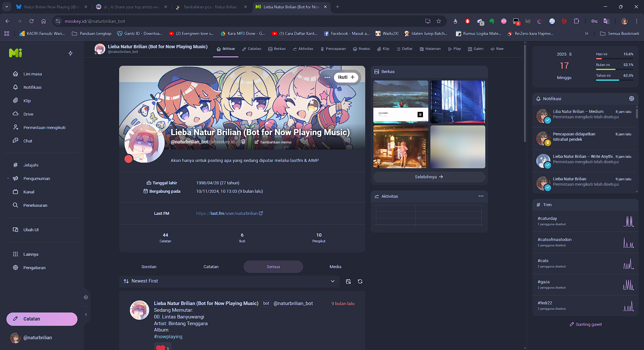The image size is (644, 350).
Task: Toggle follow with the Ikuti button
Action: [x=346, y=77]
